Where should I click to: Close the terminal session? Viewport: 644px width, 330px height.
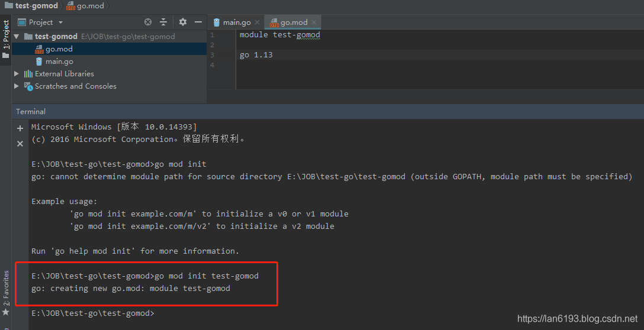click(x=20, y=144)
